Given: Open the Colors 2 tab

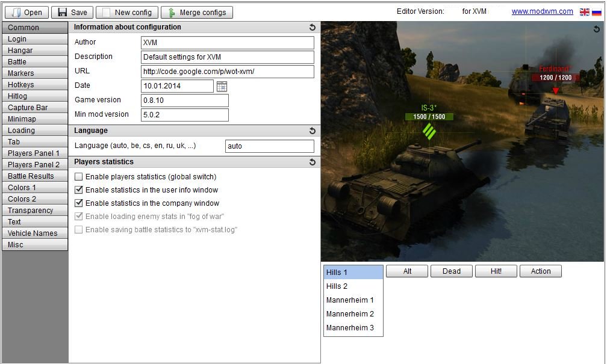Looking at the screenshot, I should [x=35, y=199].
